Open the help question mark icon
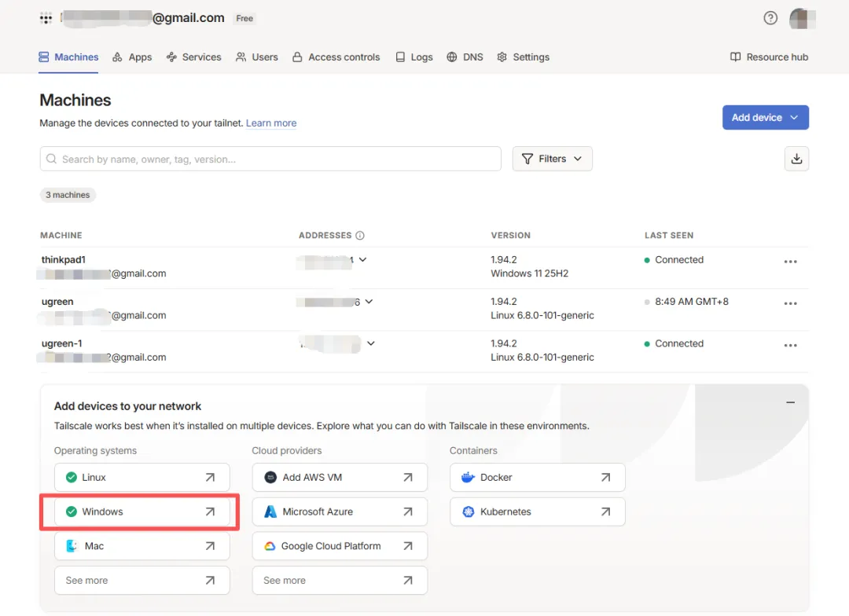849x616 pixels. pyautogui.click(x=770, y=18)
